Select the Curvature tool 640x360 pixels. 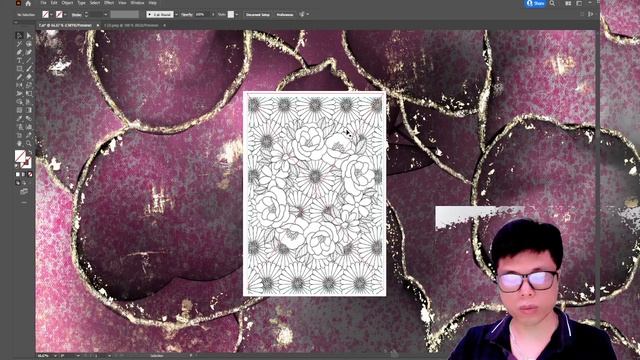tap(29, 52)
